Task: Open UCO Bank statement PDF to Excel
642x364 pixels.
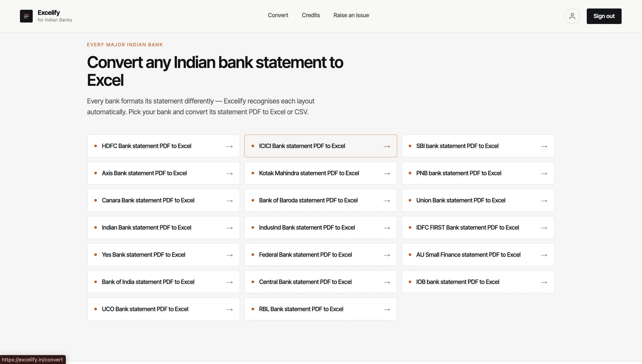Action: pyautogui.click(x=163, y=309)
